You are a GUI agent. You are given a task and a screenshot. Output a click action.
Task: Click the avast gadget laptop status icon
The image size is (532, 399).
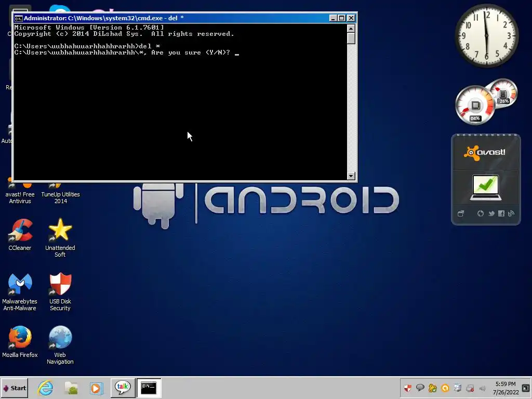tap(486, 187)
